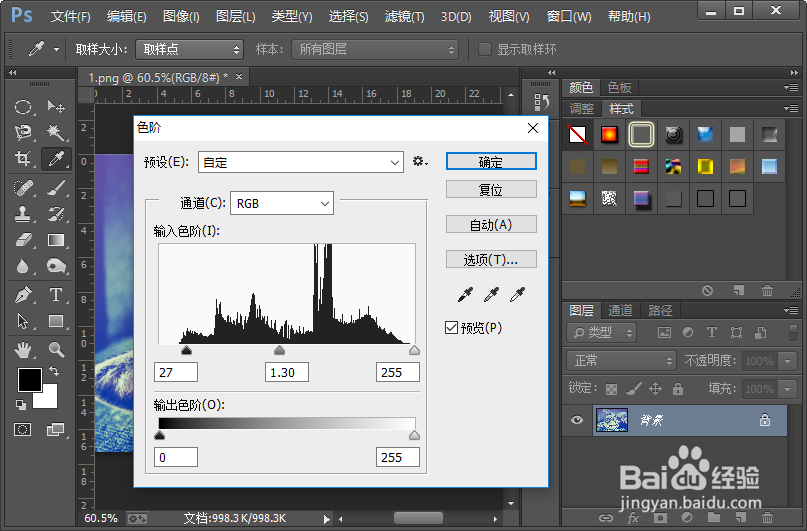
Task: Click the foreground color black swatch
Action: coord(30,380)
